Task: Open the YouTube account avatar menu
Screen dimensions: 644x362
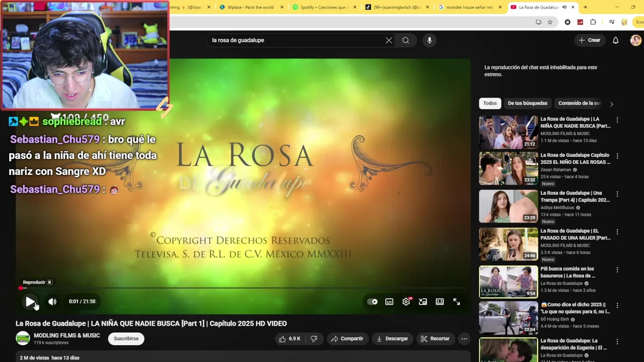Action: point(636,40)
